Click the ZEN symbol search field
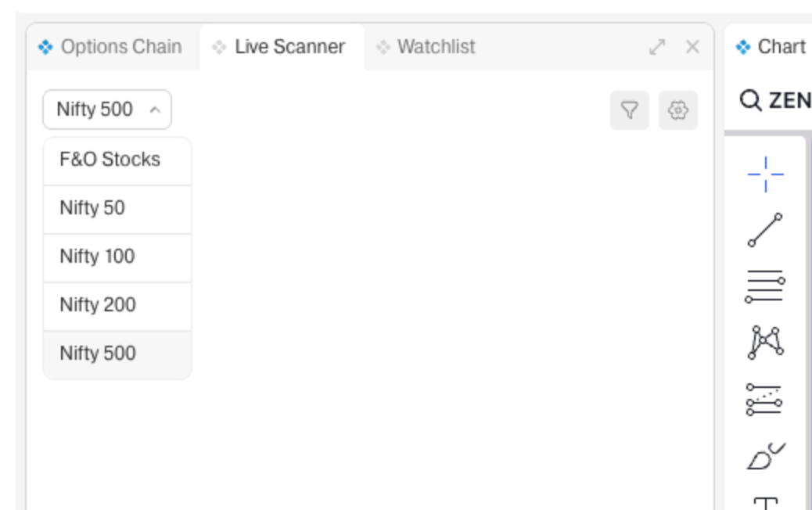812x510 pixels. (774, 101)
